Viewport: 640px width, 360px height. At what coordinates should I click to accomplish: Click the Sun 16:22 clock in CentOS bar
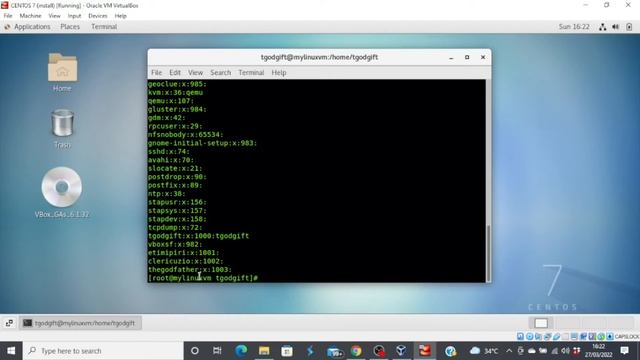pyautogui.click(x=574, y=27)
